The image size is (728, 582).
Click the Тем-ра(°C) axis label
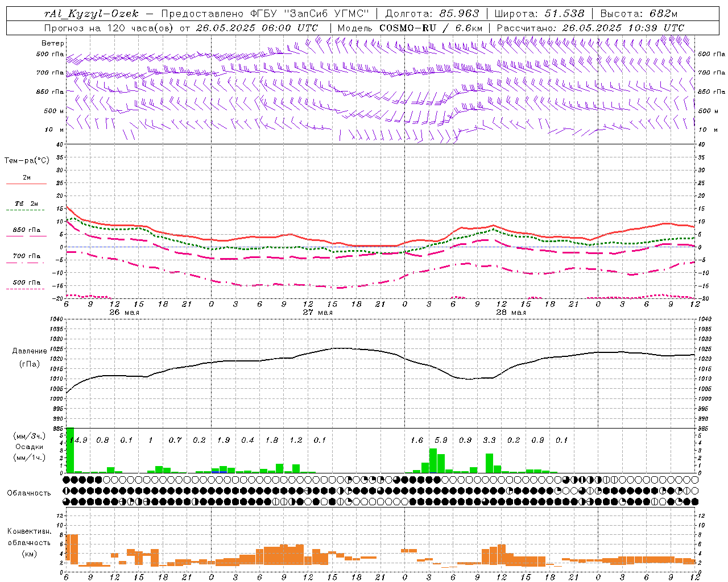(x=27, y=161)
